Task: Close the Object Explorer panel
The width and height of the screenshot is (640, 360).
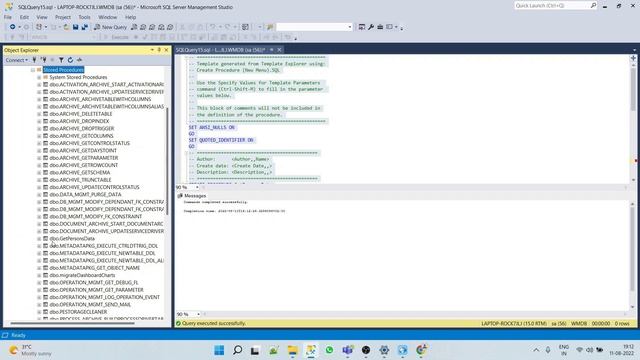Action: [x=166, y=50]
